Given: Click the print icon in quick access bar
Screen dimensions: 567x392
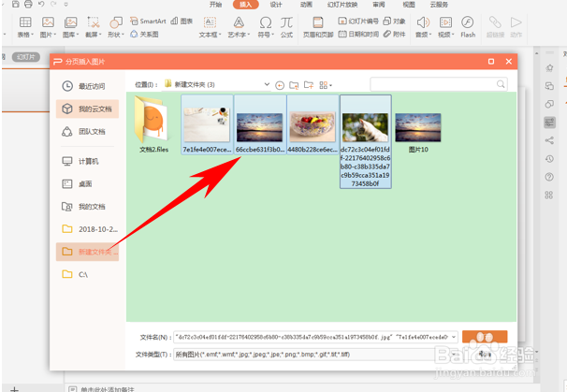Looking at the screenshot, I should (x=28, y=5).
